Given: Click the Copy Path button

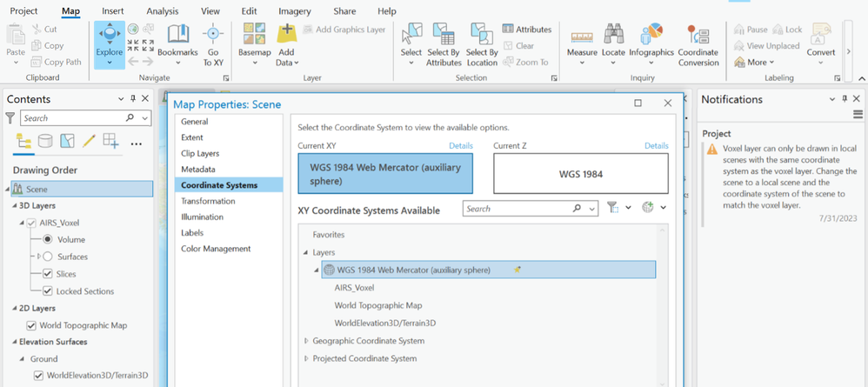Looking at the screenshot, I should (56, 62).
